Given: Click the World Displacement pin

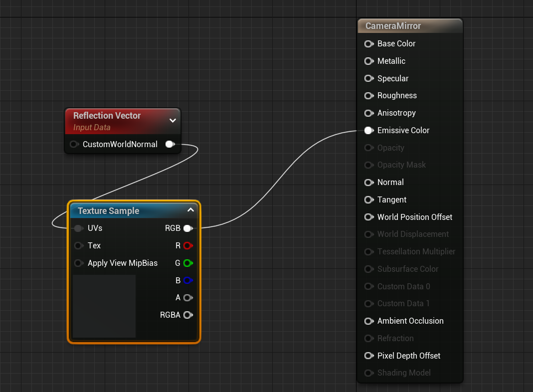Looking at the screenshot, I should [369, 234].
